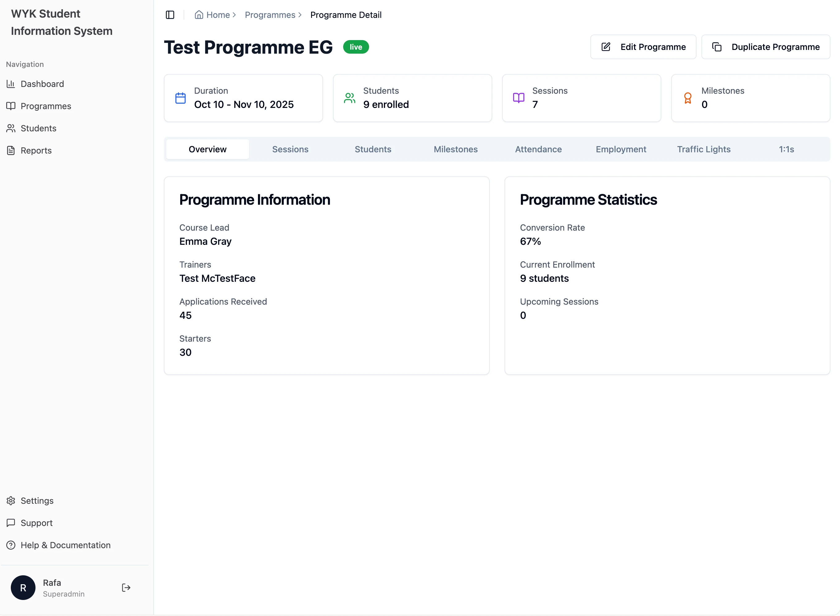Click the Support chat bubble icon

point(11,523)
